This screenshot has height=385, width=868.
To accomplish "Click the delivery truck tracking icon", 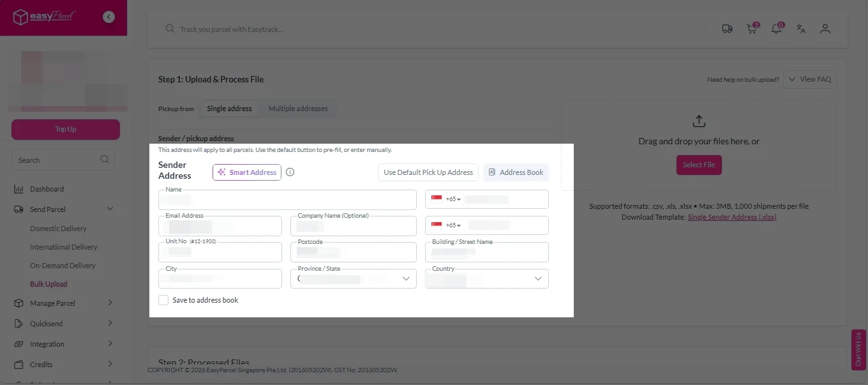I will (x=727, y=29).
